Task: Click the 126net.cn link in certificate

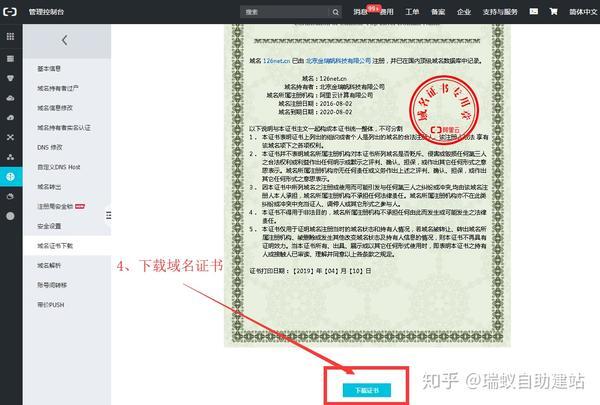Action: (276, 61)
